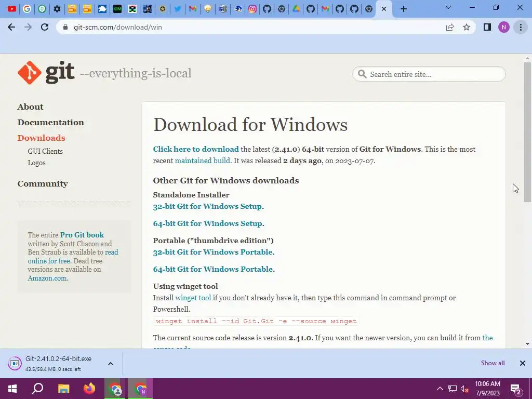Open the N profile avatar menu

[504, 27]
